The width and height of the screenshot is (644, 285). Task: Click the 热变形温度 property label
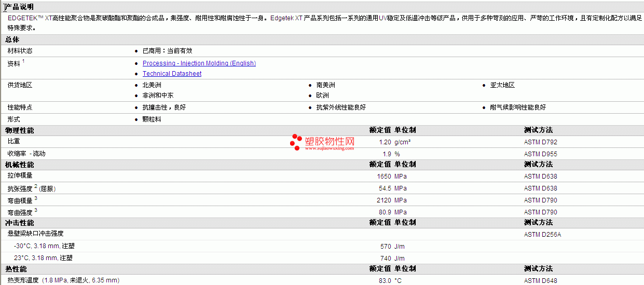click(x=63, y=280)
